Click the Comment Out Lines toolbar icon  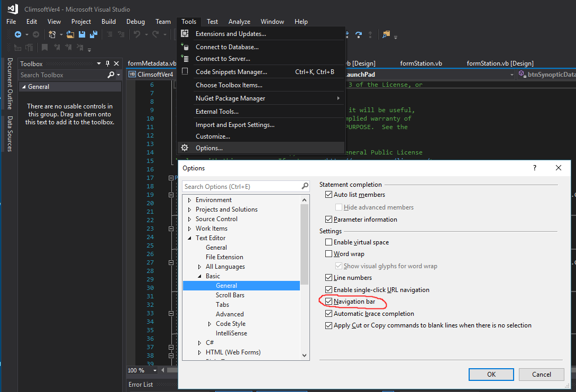[109, 34]
